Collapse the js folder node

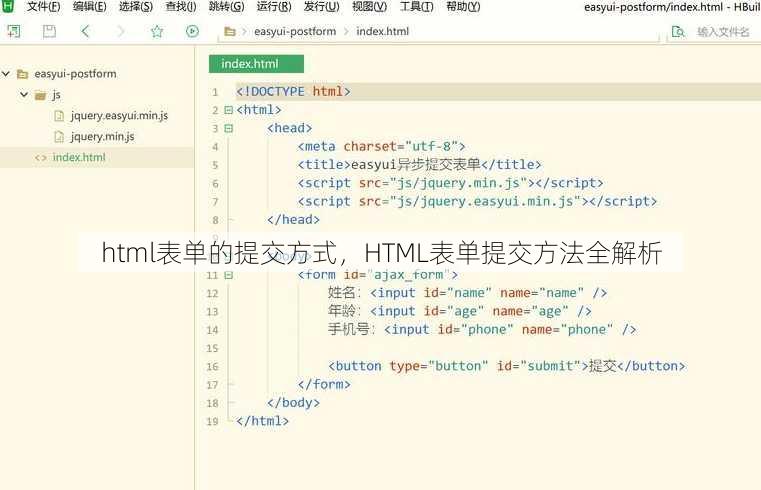(24, 94)
